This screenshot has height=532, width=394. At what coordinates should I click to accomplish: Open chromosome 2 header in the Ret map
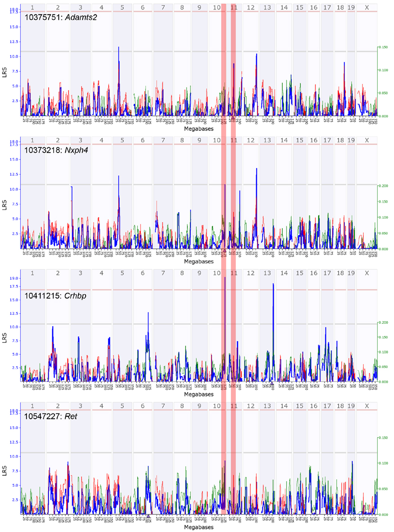(58, 406)
